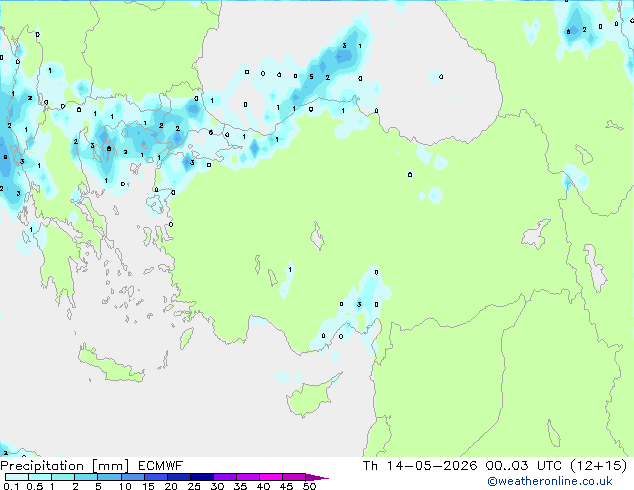Click the 1–2 mm legend swatch
Image resolution: width=634 pixels, height=490 pixels.
63,477
